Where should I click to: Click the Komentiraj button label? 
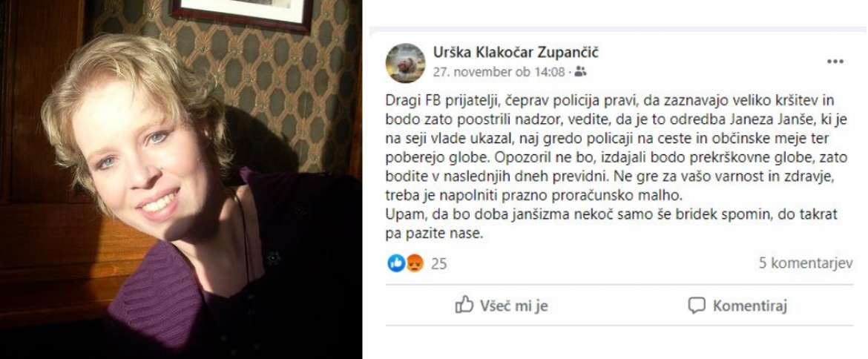tap(749, 306)
